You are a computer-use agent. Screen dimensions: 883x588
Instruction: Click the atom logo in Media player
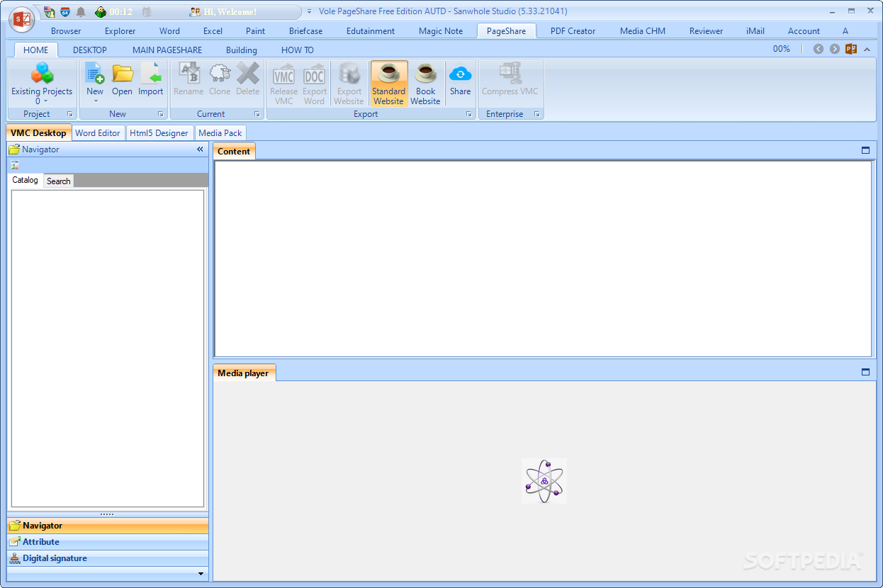click(x=544, y=481)
